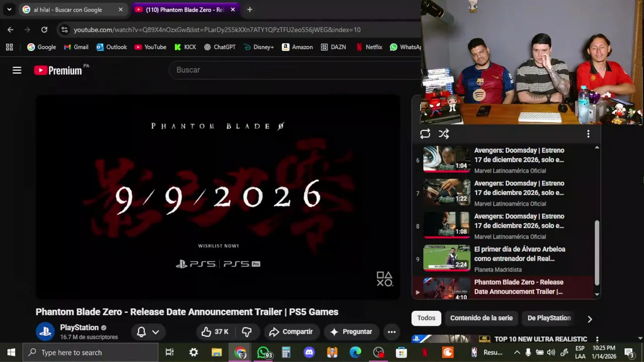Select the 'Todos' filter chip

(x=426, y=318)
